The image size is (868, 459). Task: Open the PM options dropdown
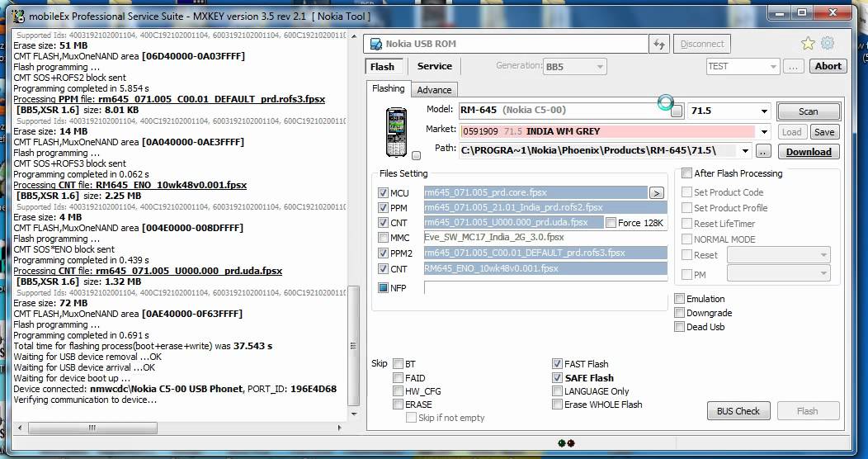point(778,273)
